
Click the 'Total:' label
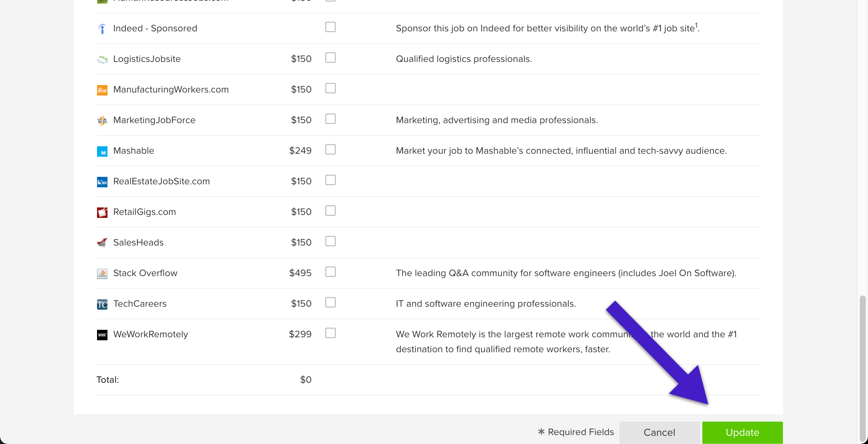[x=107, y=380]
